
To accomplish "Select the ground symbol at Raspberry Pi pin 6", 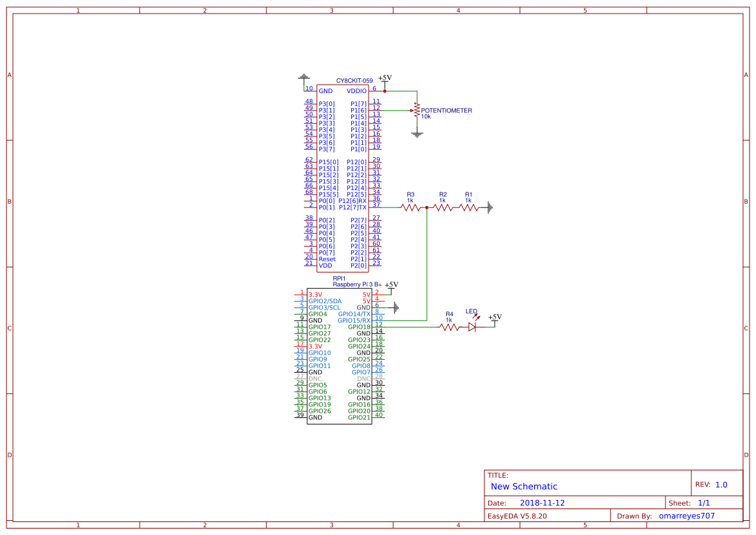I will (396, 308).
